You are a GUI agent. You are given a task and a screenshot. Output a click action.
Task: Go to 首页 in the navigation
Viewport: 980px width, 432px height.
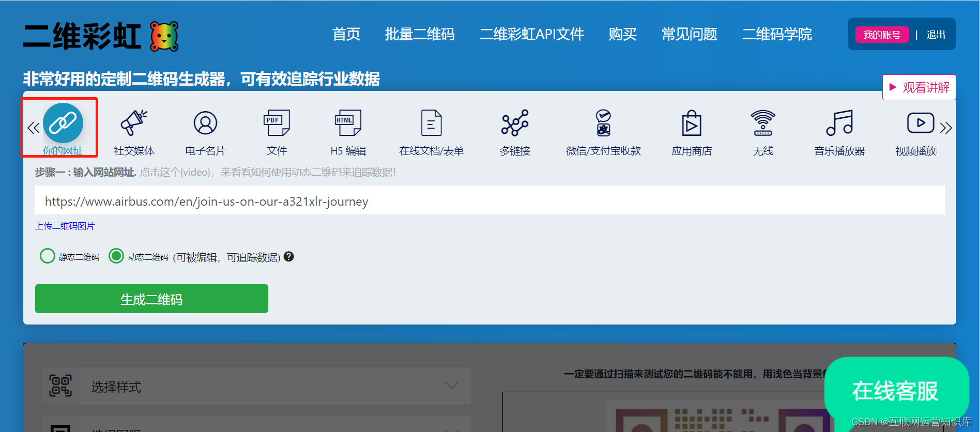click(x=346, y=34)
